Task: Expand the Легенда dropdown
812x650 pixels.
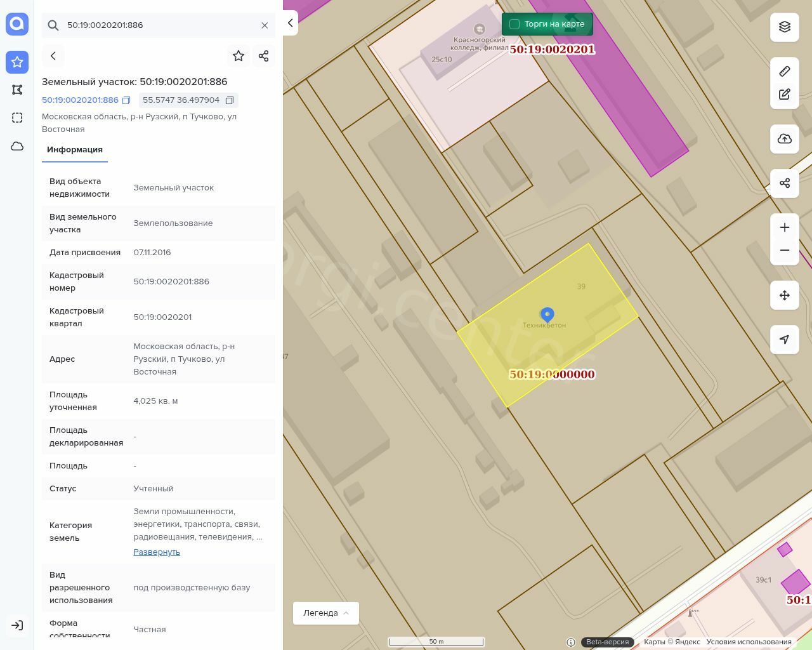Action: click(325, 613)
